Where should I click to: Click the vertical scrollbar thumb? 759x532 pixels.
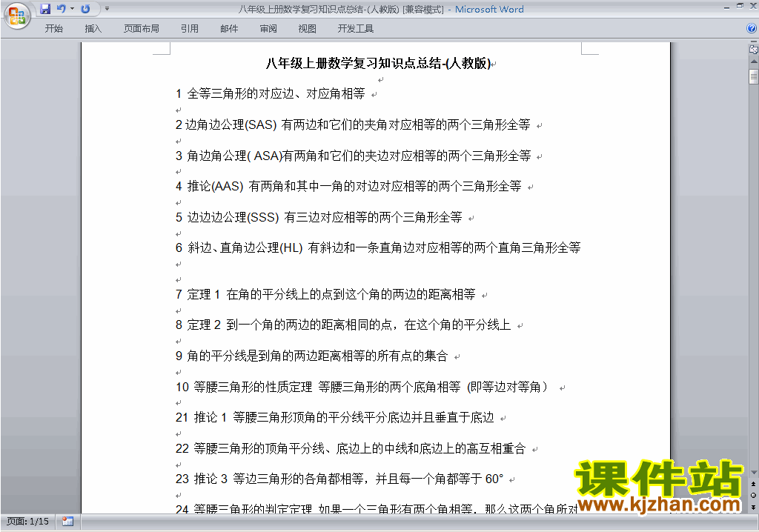(753, 76)
